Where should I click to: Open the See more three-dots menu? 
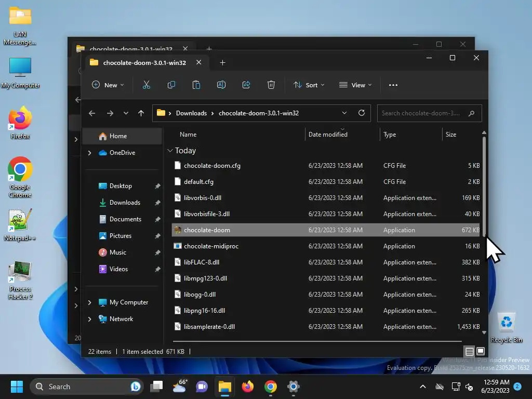pos(393,85)
